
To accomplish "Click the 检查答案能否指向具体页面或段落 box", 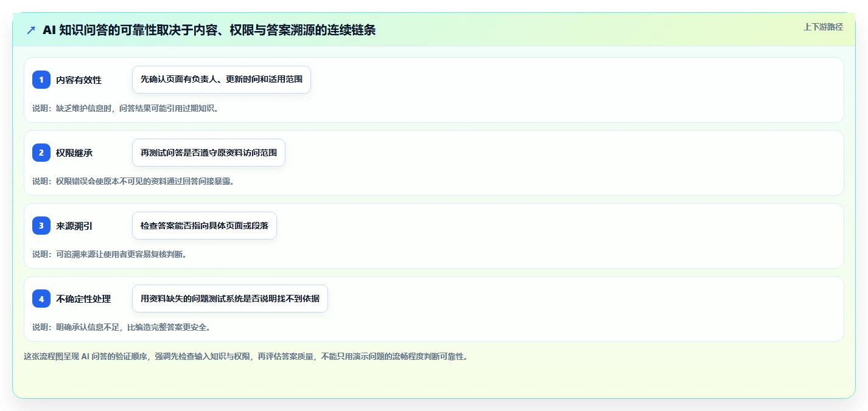I will click(x=205, y=226).
